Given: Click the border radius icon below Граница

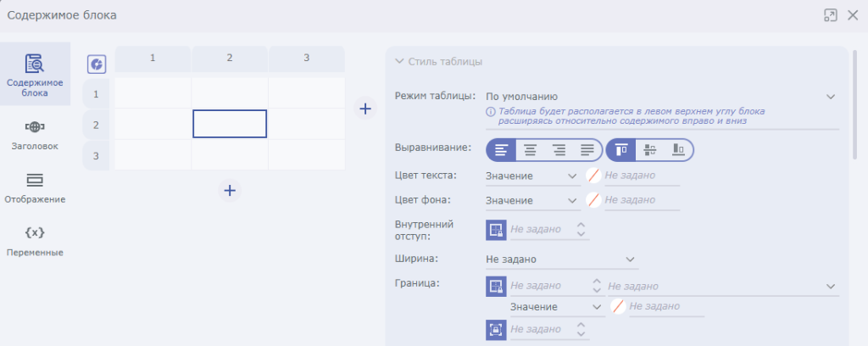Looking at the screenshot, I should [496, 329].
